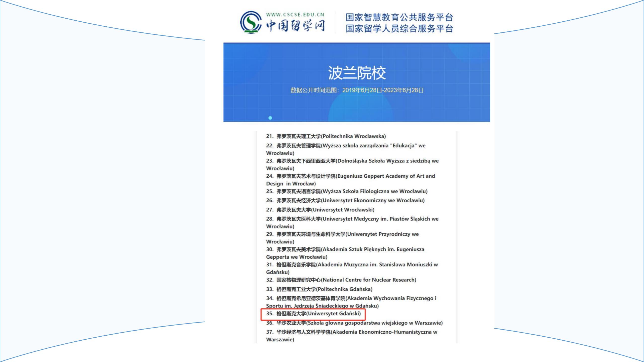Click the CSCSE green circular logo

(x=251, y=22)
